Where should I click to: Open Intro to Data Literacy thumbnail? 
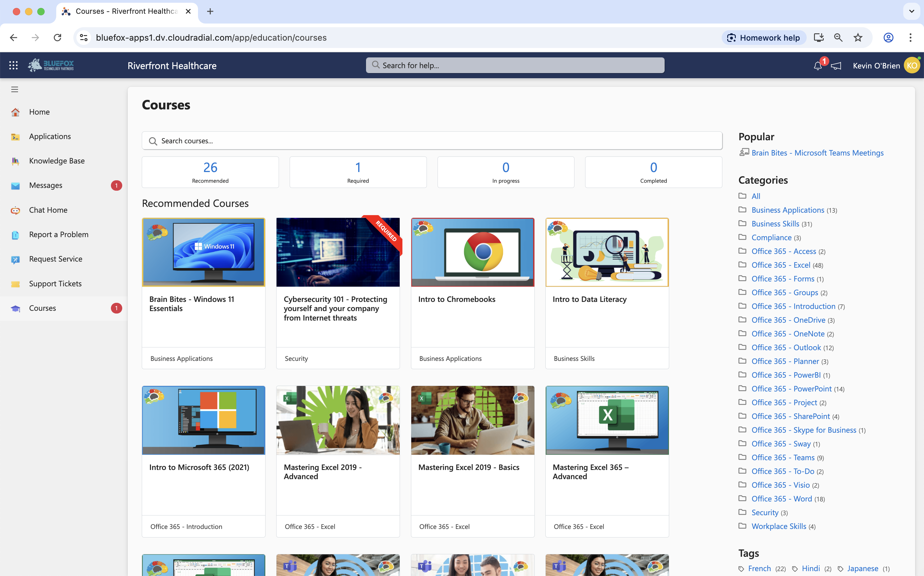(607, 252)
